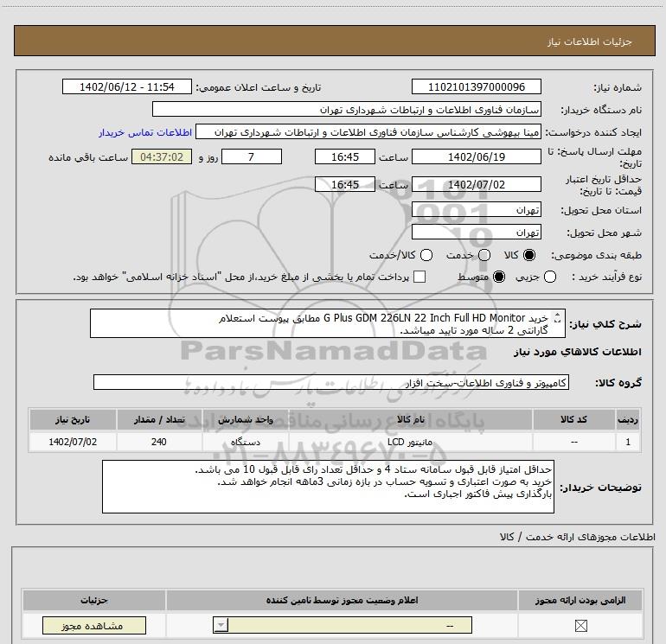Screen dimensions: 666x644
Task: Click the announcement date field 1402/06/12 - 11:54
Action: 127,86
